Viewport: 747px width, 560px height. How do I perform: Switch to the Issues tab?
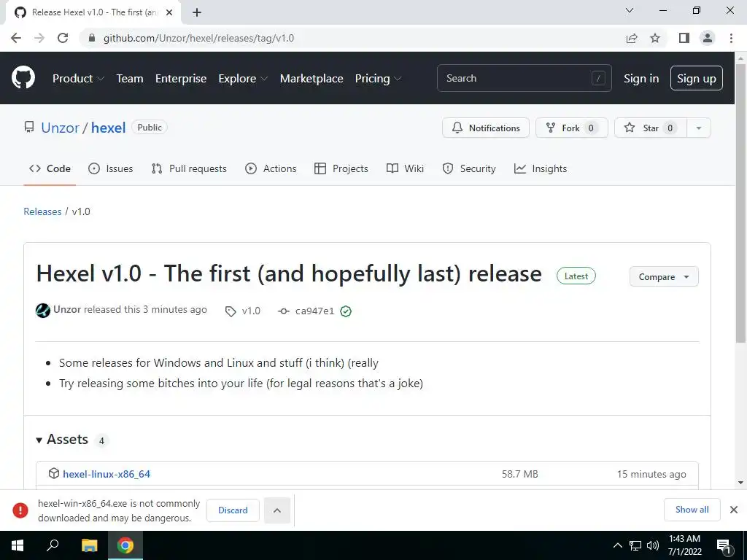point(111,168)
